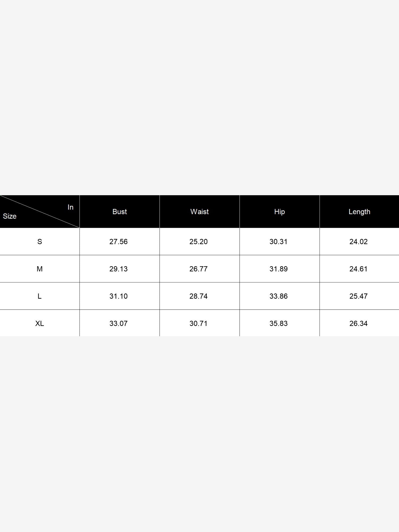This screenshot has height=532, width=399.
Task: Click the In unit label in header
Action: (x=70, y=207)
